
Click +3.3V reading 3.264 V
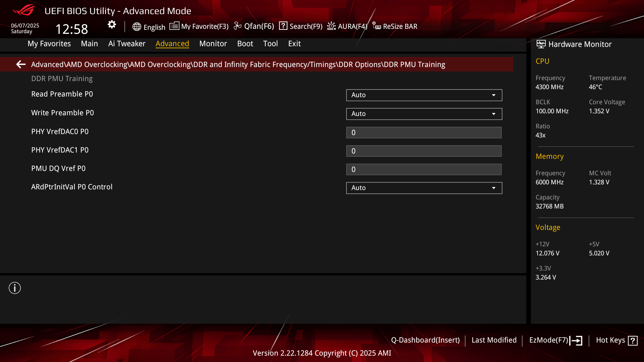tap(546, 277)
